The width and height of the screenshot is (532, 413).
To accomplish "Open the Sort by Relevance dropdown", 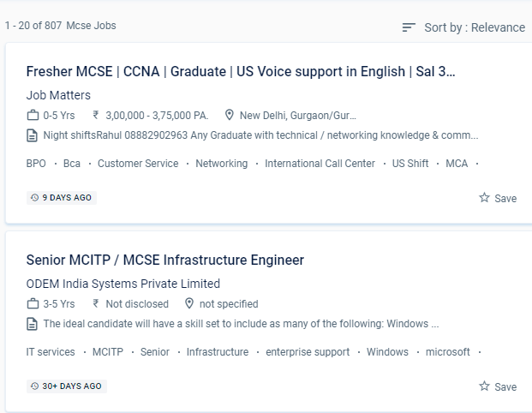I will tap(474, 27).
